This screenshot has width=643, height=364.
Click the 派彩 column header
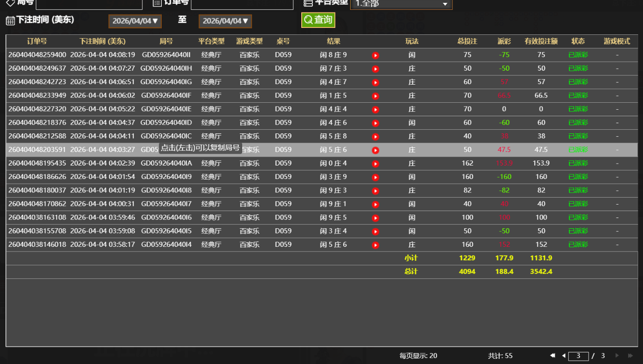coord(504,41)
